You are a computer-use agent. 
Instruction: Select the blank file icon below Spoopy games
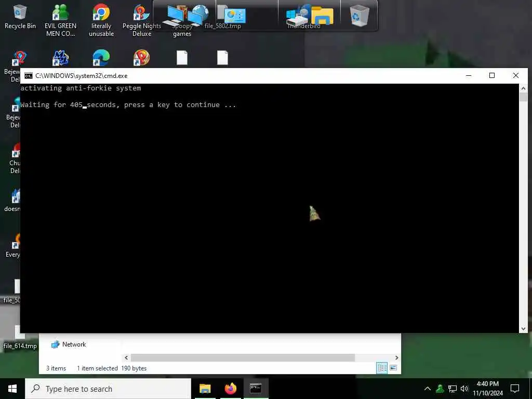tap(182, 58)
